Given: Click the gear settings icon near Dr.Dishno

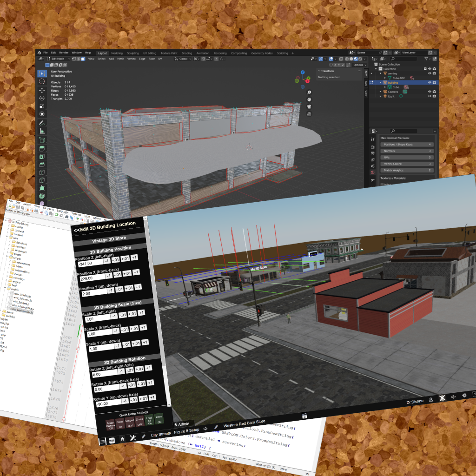Looking at the screenshot, I should [x=464, y=395].
